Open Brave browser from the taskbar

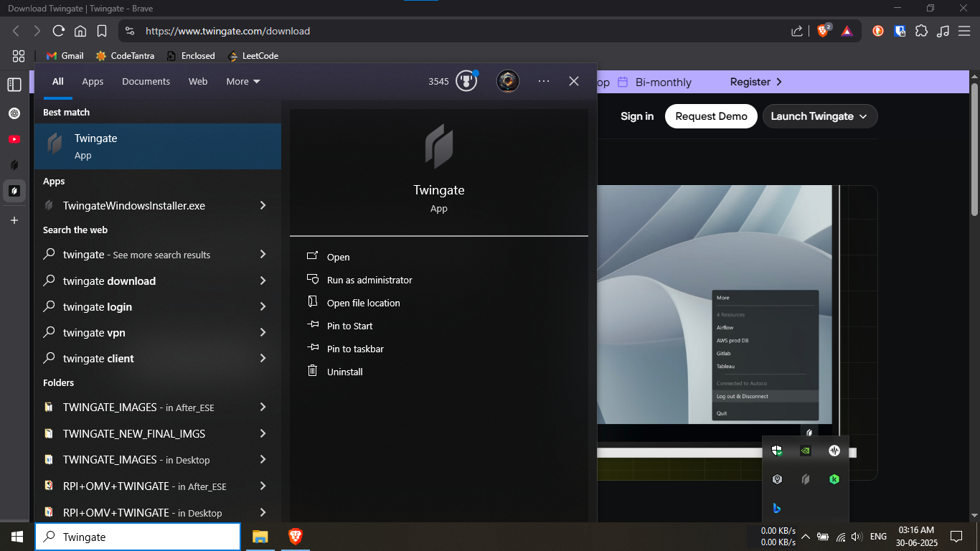tap(295, 536)
